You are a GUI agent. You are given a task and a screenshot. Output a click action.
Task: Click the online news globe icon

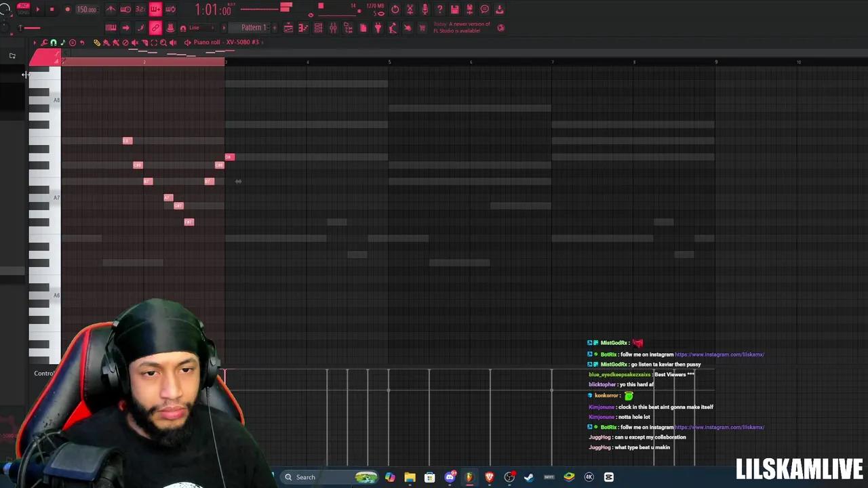(x=500, y=28)
